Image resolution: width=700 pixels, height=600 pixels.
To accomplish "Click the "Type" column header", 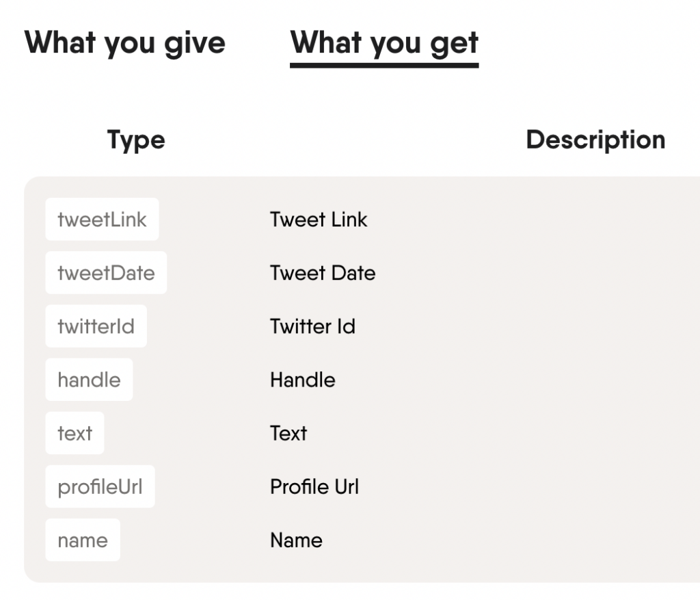I will (x=135, y=140).
